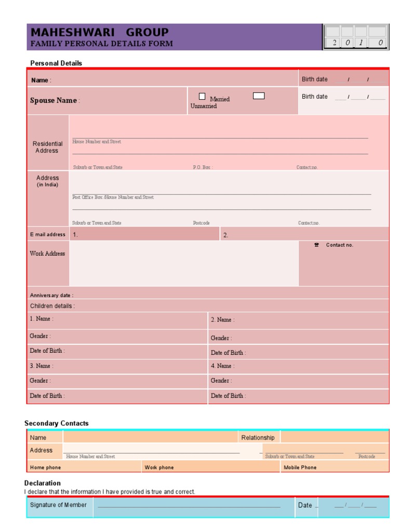Image resolution: width=399 pixels, height=532 pixels.
Task: Click the Relationship field
Action: (x=335, y=437)
